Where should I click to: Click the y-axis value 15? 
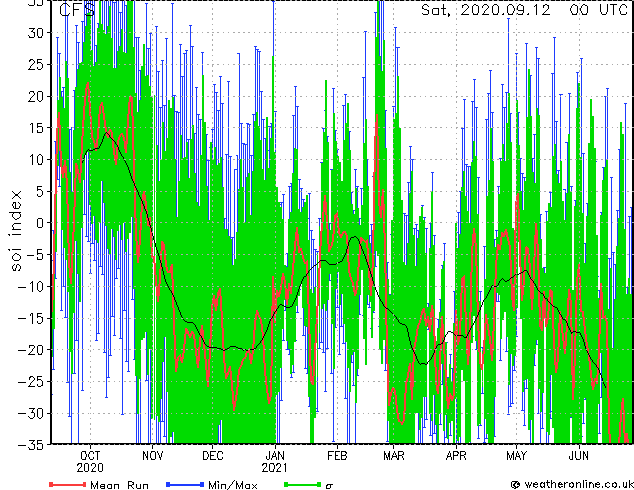[x=36, y=128]
